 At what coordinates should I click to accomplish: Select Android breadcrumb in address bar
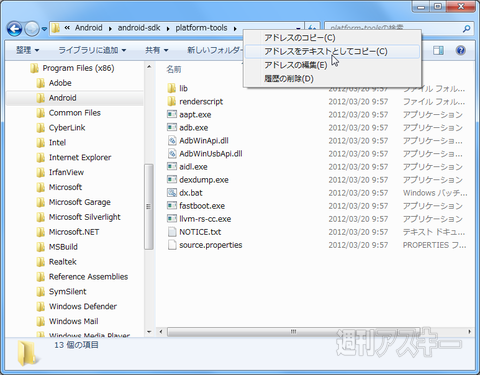[88, 28]
